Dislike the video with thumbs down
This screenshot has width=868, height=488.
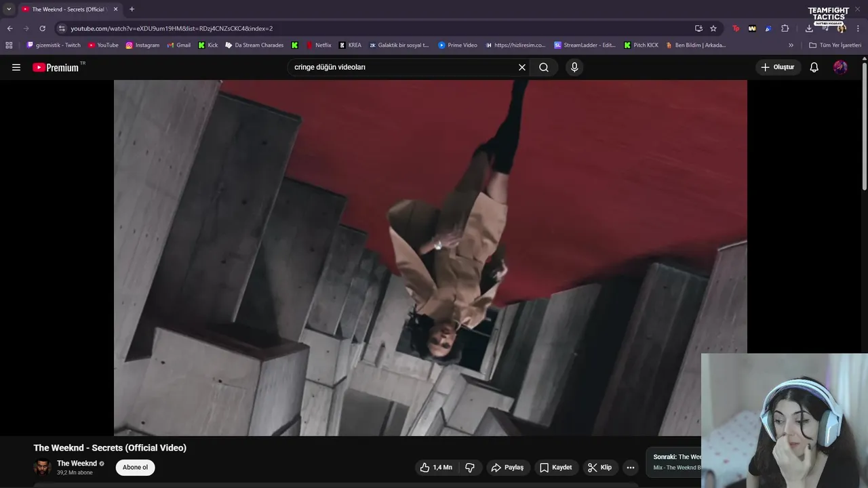tap(469, 468)
